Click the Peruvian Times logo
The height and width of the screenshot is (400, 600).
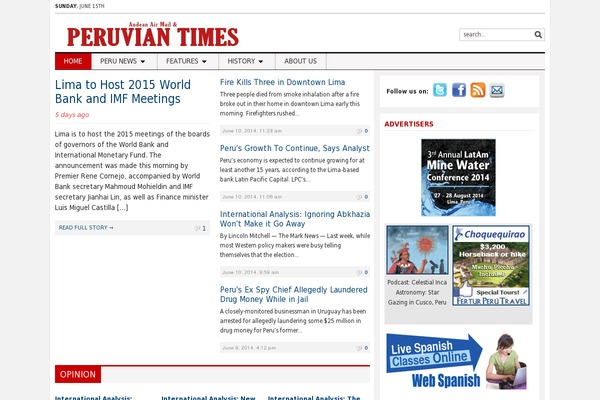tap(153, 34)
